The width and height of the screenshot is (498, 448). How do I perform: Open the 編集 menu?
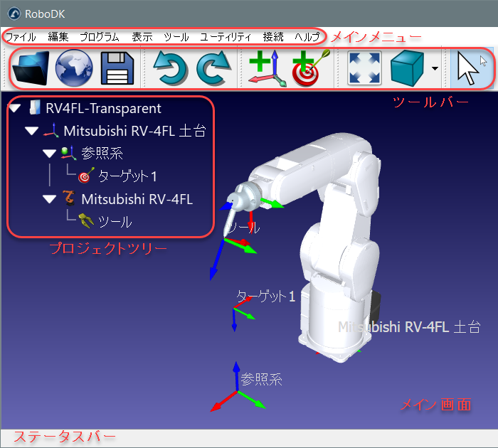pyautogui.click(x=58, y=37)
